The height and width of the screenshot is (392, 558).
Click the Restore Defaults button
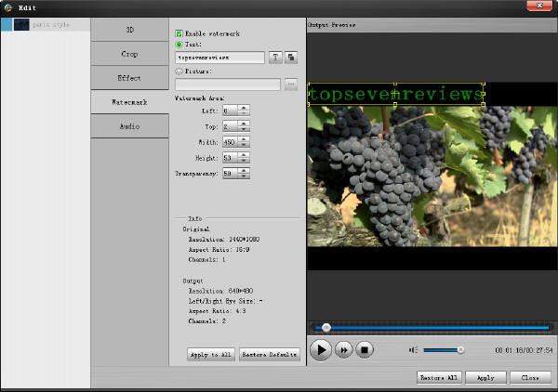270,354
